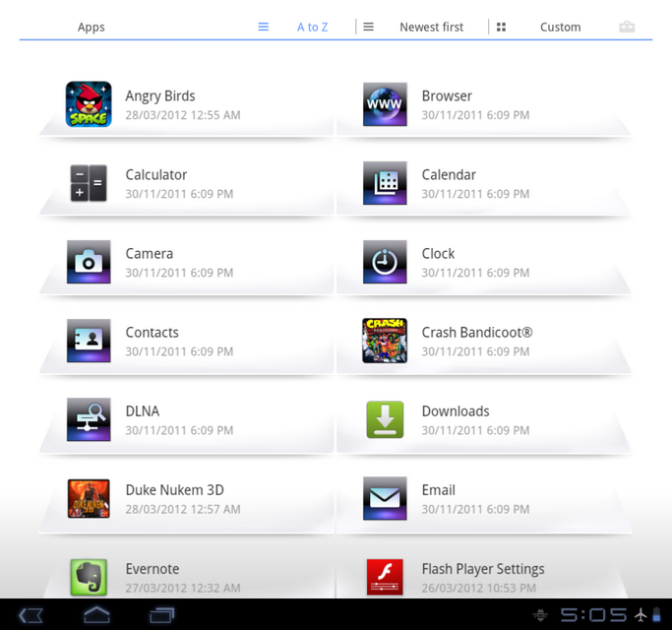Image resolution: width=672 pixels, height=630 pixels.
Task: Select the Angry Birds label
Action: (x=160, y=96)
